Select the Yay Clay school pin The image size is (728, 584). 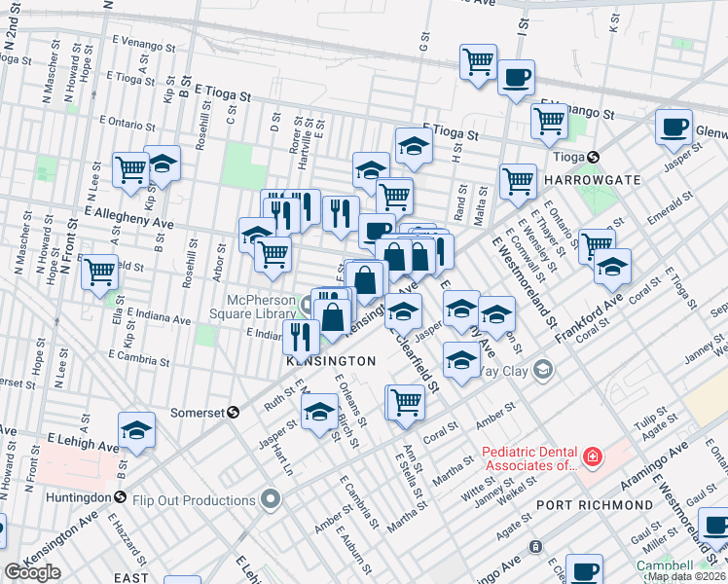coord(543,370)
